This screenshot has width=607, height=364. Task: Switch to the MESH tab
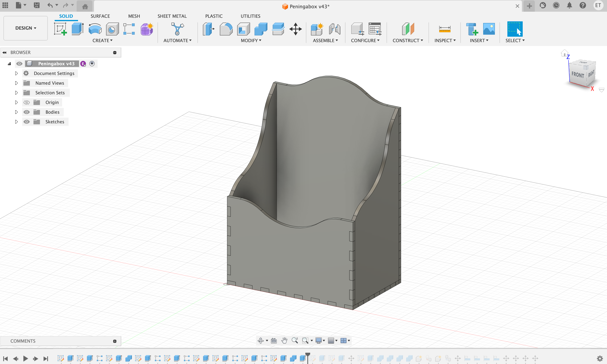click(134, 16)
